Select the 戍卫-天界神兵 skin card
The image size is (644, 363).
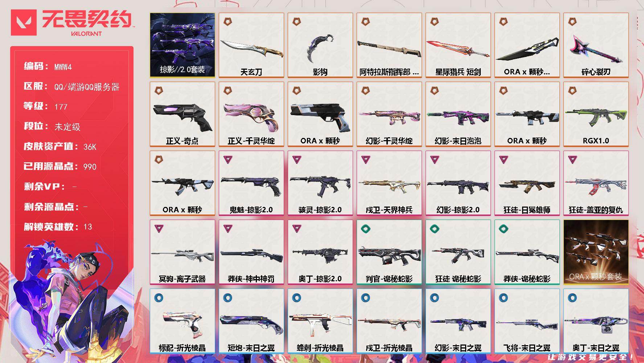[x=389, y=183]
